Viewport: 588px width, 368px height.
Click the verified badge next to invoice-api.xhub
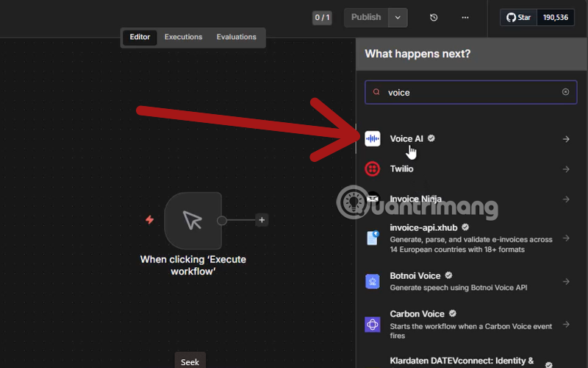(x=465, y=227)
